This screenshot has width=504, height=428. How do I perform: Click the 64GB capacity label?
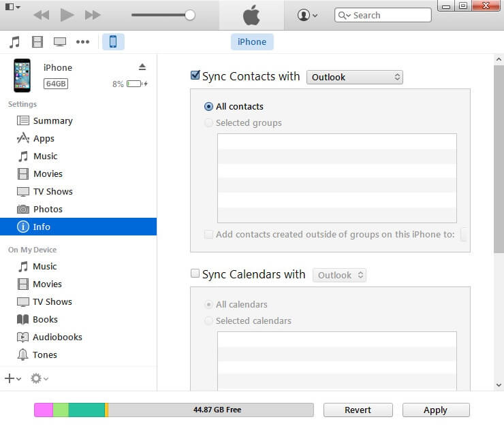coord(56,84)
